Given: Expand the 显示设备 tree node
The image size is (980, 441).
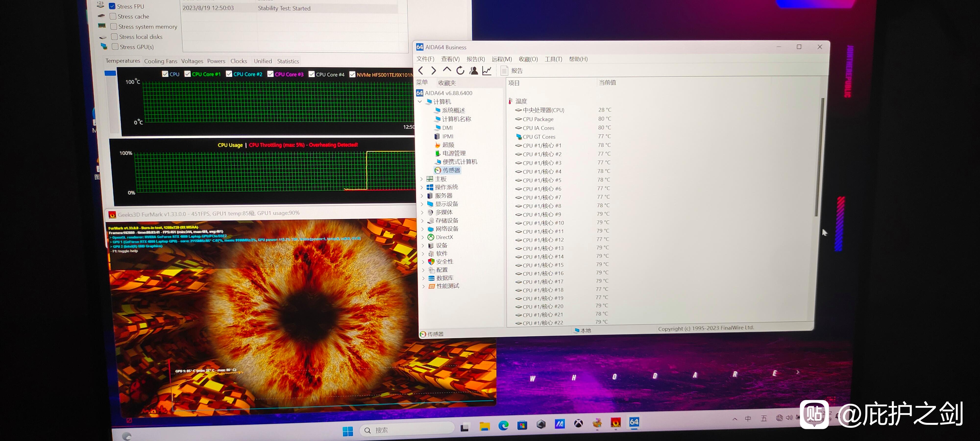Looking at the screenshot, I should [x=422, y=204].
